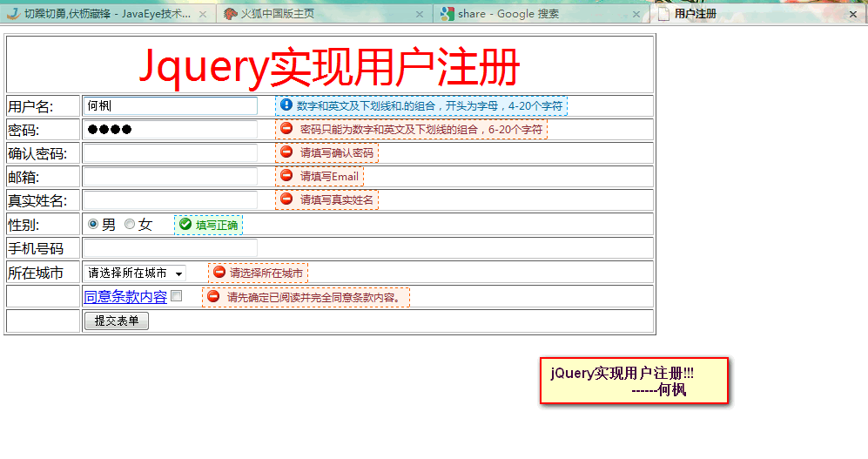Click the green checkmark icon beside 填写正确
The height and width of the screenshot is (459, 868).
click(185, 224)
